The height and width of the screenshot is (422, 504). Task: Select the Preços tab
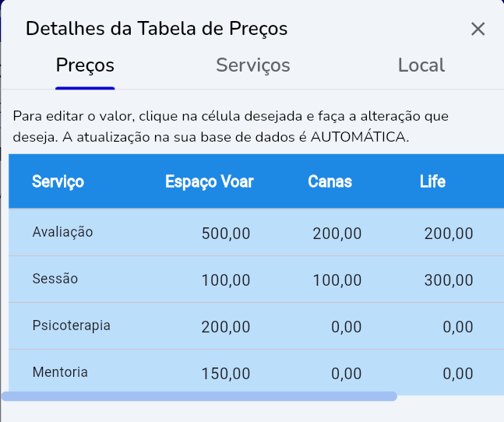click(85, 65)
